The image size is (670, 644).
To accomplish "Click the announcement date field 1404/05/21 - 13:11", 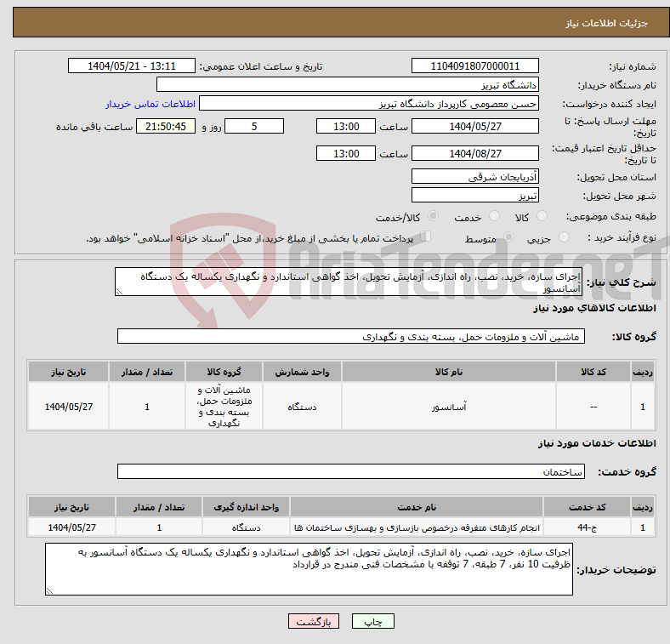I will click(132, 66).
